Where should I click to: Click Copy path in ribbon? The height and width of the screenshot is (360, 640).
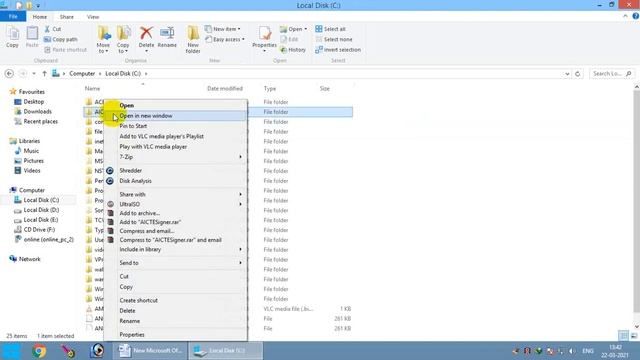coord(60,39)
